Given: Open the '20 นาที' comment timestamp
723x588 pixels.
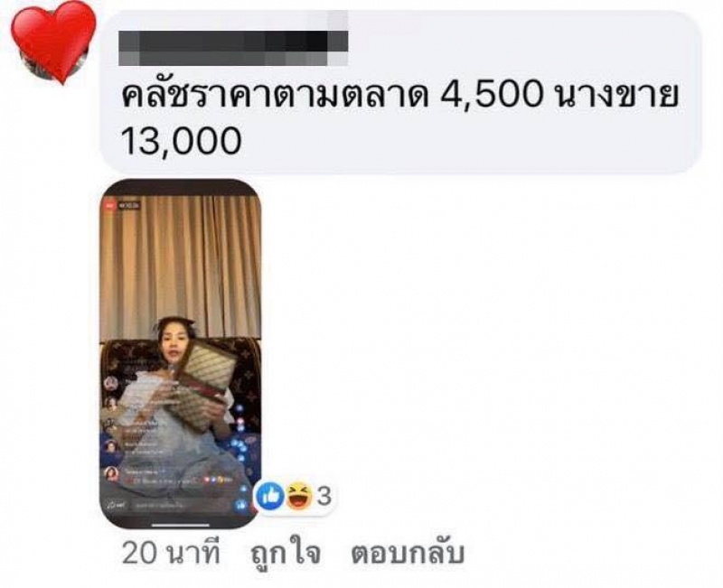Looking at the screenshot, I should point(171,553).
